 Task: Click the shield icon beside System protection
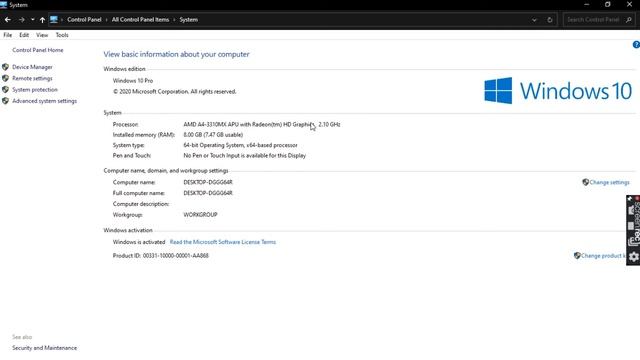coord(5,90)
